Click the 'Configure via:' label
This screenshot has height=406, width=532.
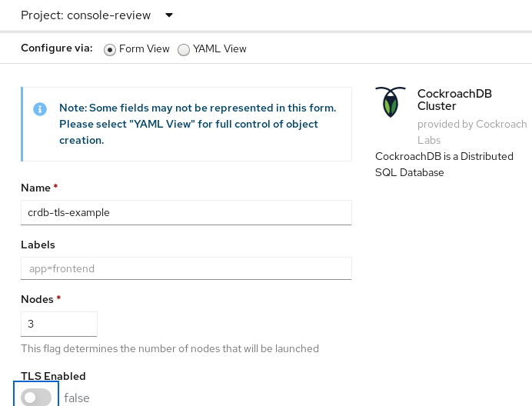57,48
